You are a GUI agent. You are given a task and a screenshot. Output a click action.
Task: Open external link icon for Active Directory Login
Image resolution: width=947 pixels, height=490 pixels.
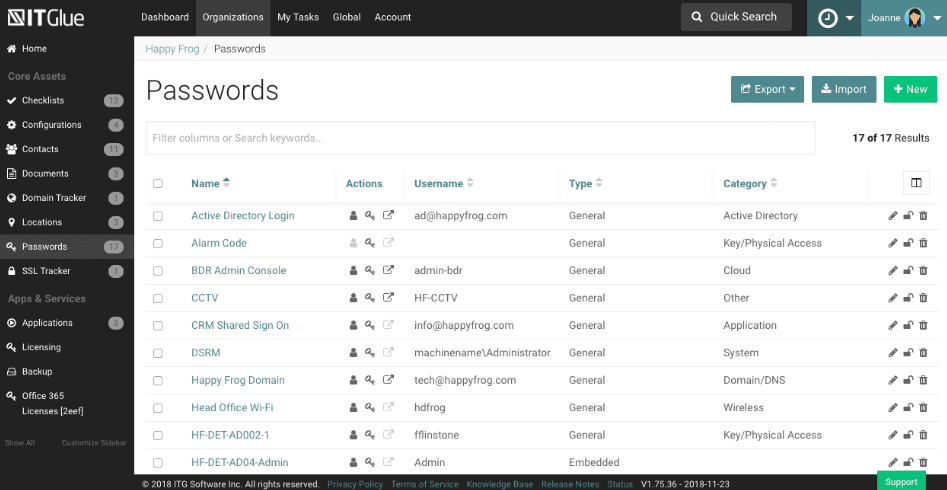[389, 215]
